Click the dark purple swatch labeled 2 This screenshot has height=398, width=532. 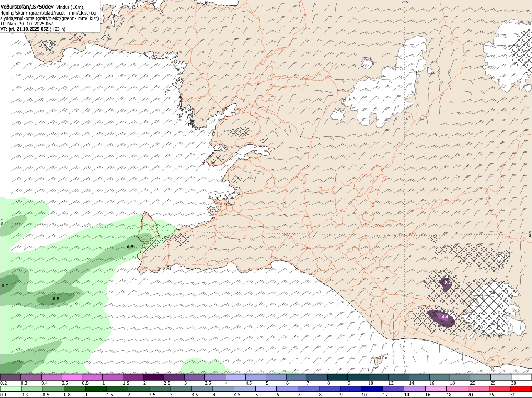coord(154,377)
